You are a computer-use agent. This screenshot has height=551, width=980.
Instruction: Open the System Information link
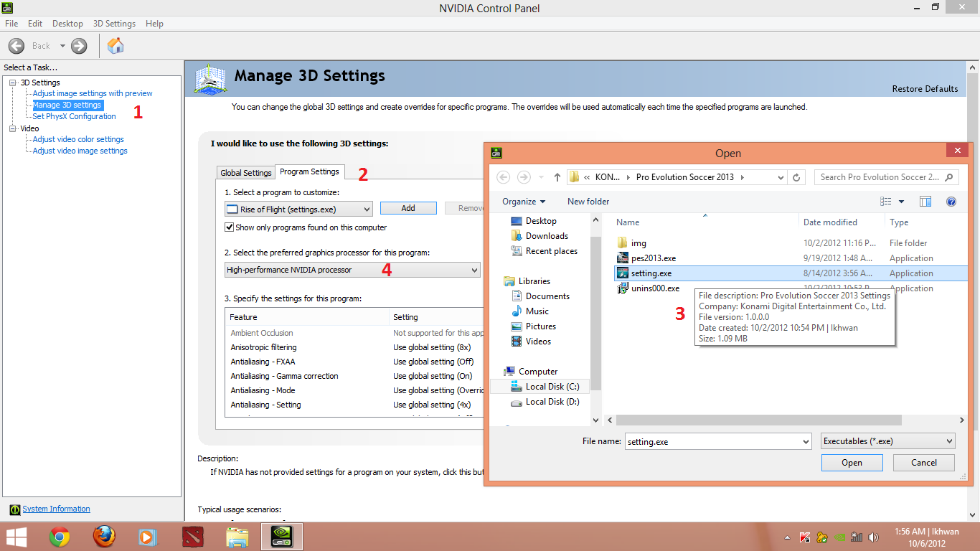(56, 509)
